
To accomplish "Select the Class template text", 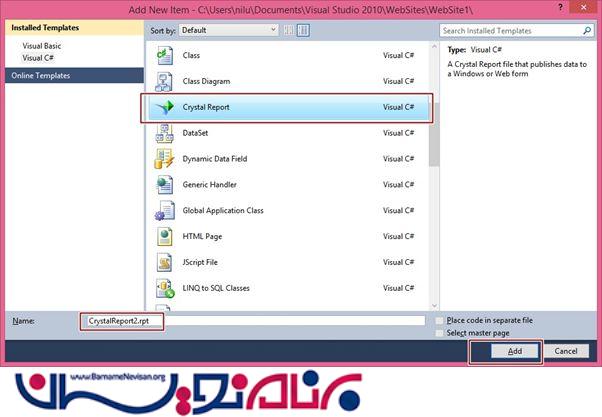I will pos(191,55).
